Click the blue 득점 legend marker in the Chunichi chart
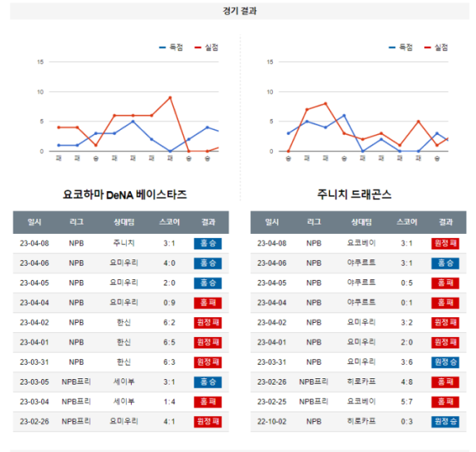 [x=392, y=48]
